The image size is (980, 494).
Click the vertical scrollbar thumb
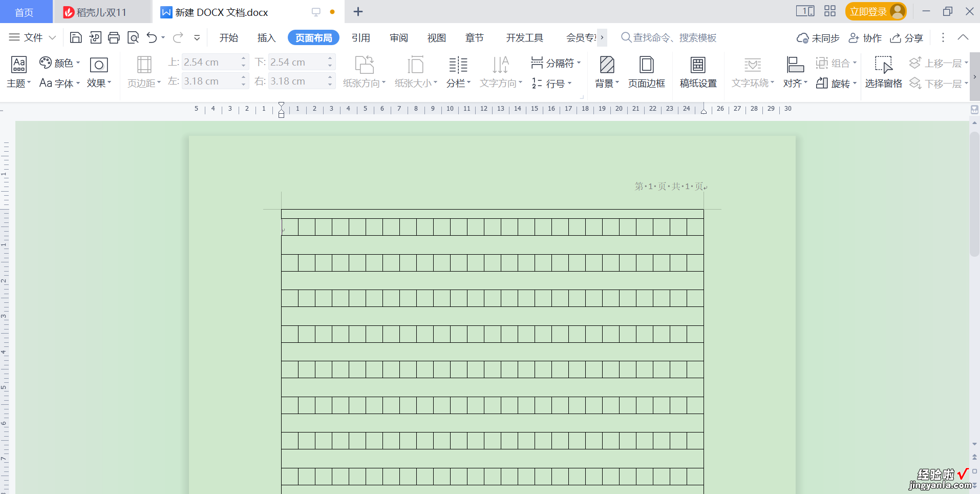click(x=974, y=194)
